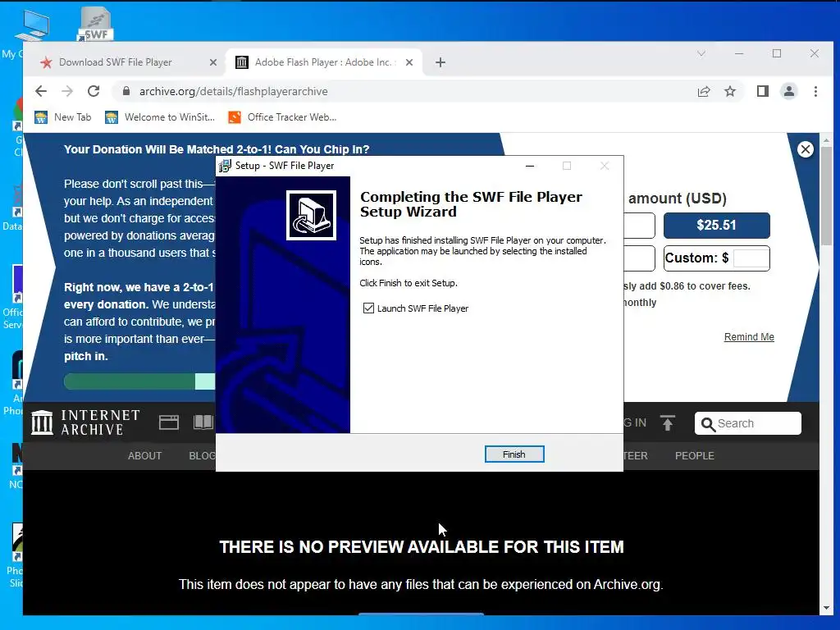The height and width of the screenshot is (630, 840).
Task: Open a new browser tab
Action: [x=441, y=62]
